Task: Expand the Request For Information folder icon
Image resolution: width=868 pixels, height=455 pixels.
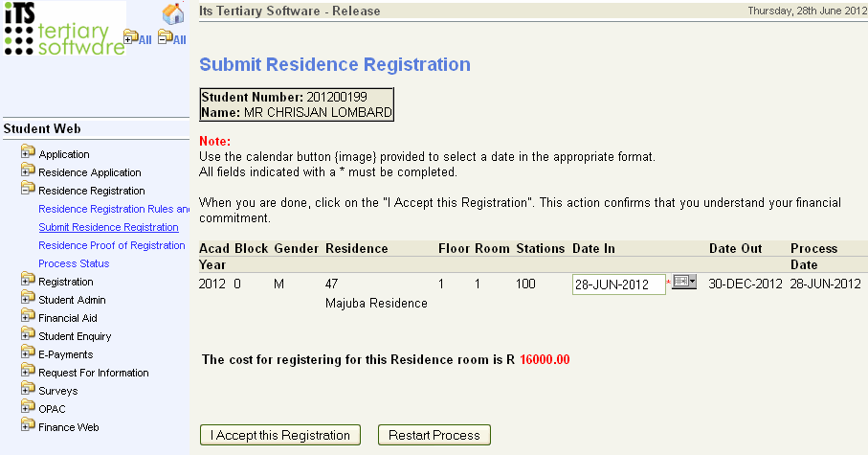Action: pos(28,370)
